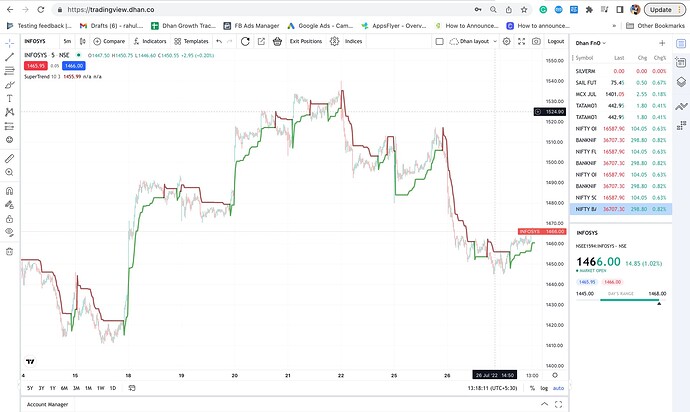Open the prediction and measurement tools
This screenshot has width=690, height=412.
point(9,126)
